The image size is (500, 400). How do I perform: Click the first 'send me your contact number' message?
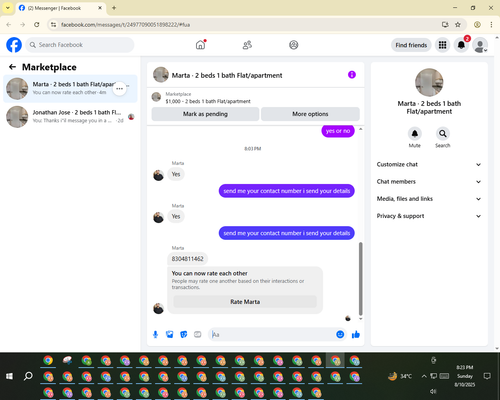pos(287,191)
